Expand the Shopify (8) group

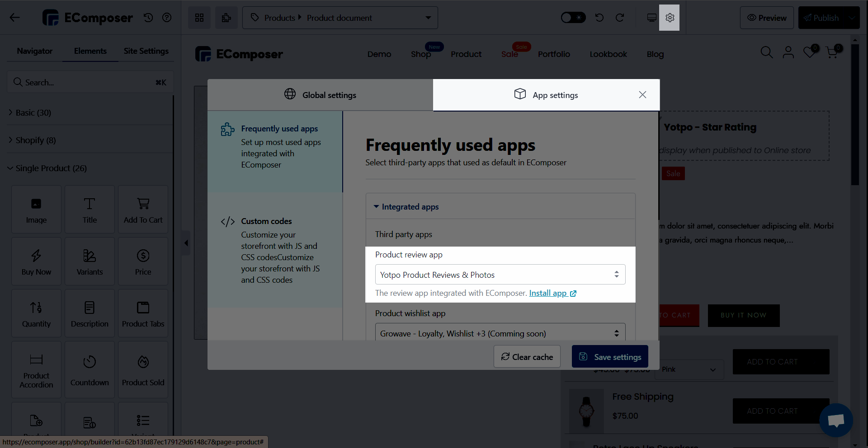click(90, 140)
